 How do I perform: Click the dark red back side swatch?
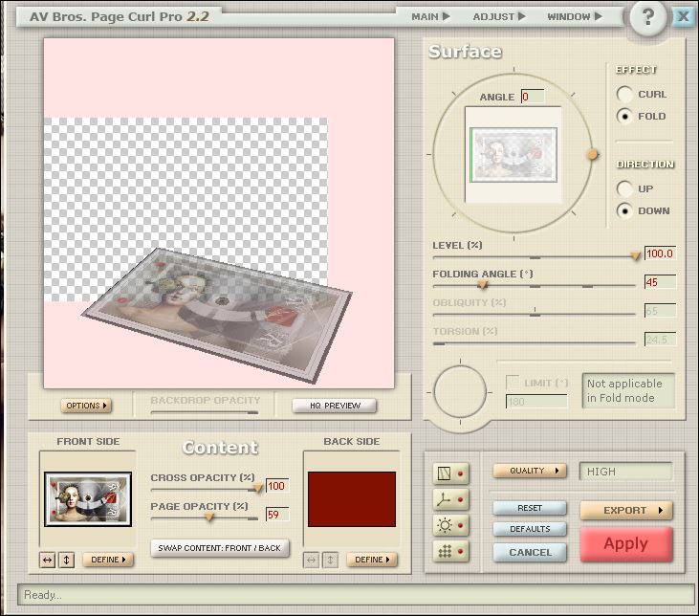[352, 499]
